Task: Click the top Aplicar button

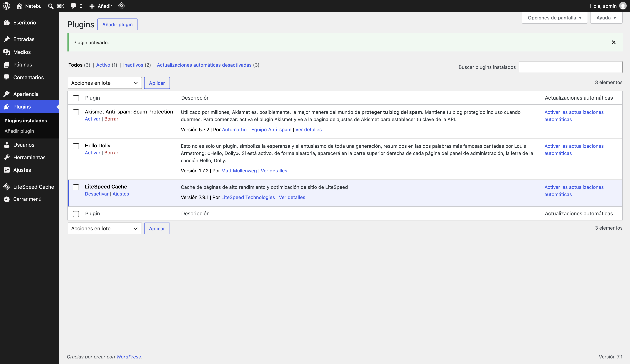Action: pos(157,83)
